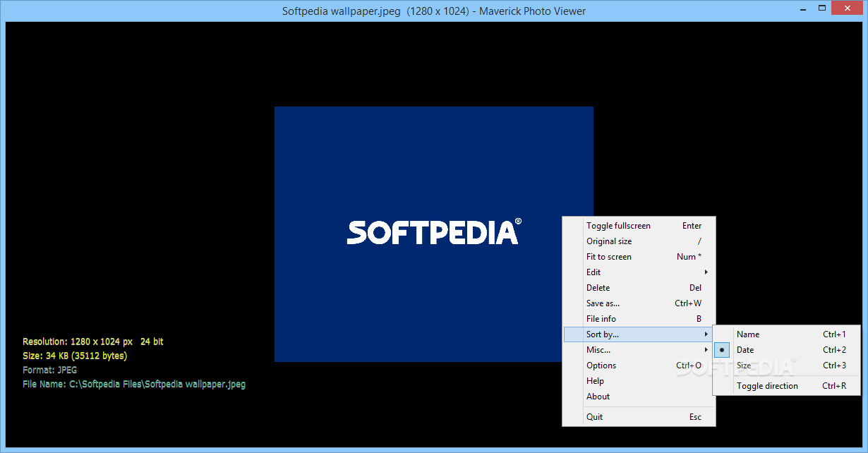
Task: Select Original size menu entry
Action: click(x=639, y=241)
